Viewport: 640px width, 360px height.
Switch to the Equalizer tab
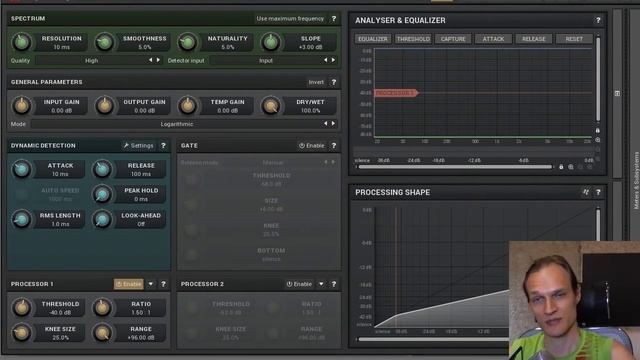click(373, 39)
